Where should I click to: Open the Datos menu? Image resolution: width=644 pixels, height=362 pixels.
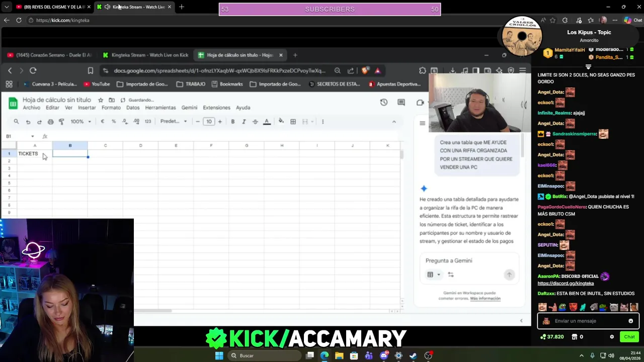tap(133, 108)
